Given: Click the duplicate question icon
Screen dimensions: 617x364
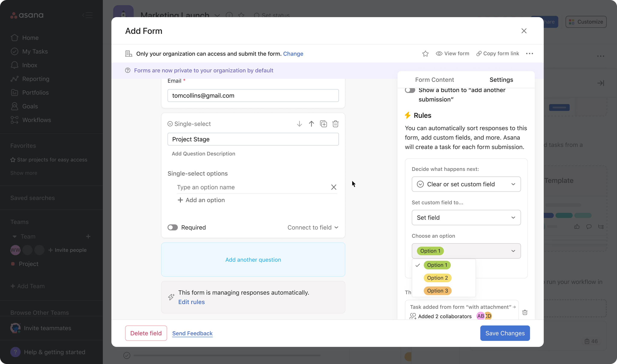Looking at the screenshot, I should point(323,124).
